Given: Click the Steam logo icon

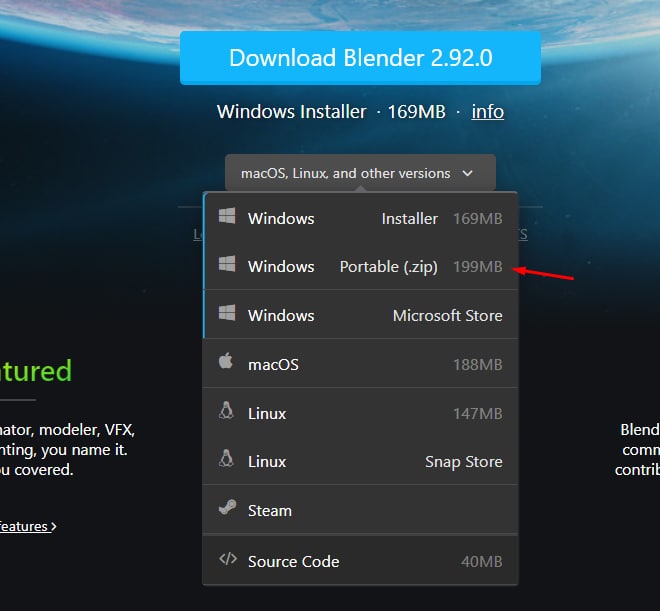Looking at the screenshot, I should pos(227,507).
